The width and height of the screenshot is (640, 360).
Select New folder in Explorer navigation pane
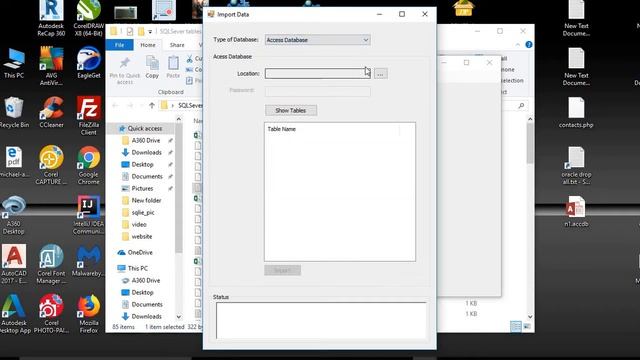pos(146,200)
